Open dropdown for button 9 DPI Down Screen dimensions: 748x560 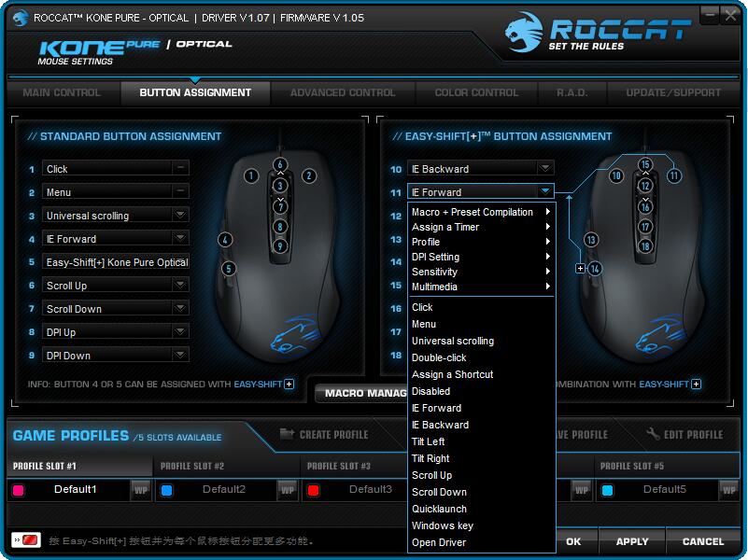point(180,355)
